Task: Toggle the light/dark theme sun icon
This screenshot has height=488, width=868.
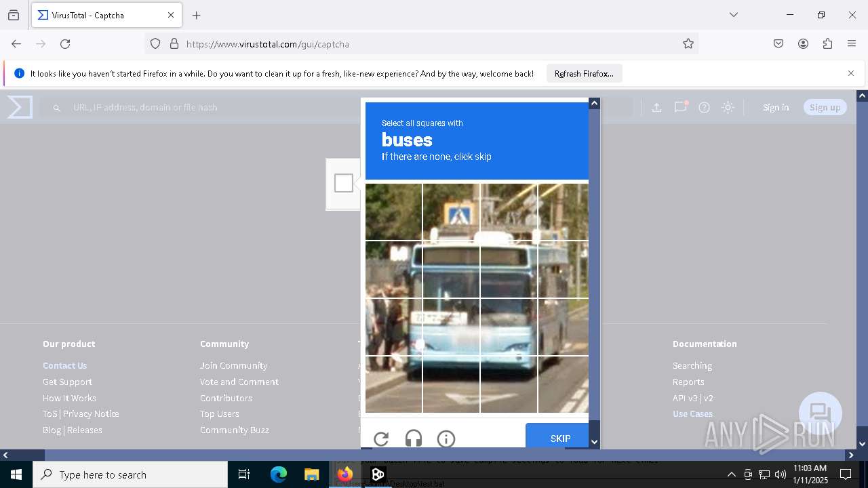Action: pyautogui.click(x=728, y=107)
